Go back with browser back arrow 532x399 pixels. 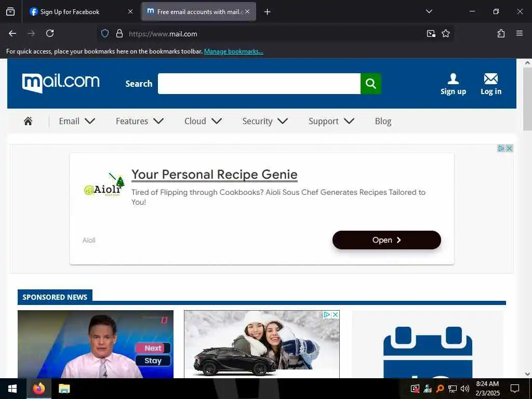coord(12,33)
